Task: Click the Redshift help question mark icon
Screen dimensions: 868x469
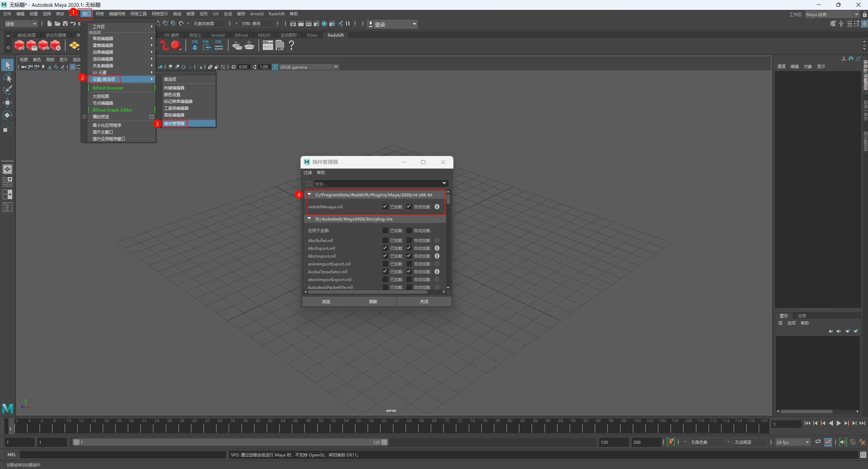Action: click(x=291, y=45)
